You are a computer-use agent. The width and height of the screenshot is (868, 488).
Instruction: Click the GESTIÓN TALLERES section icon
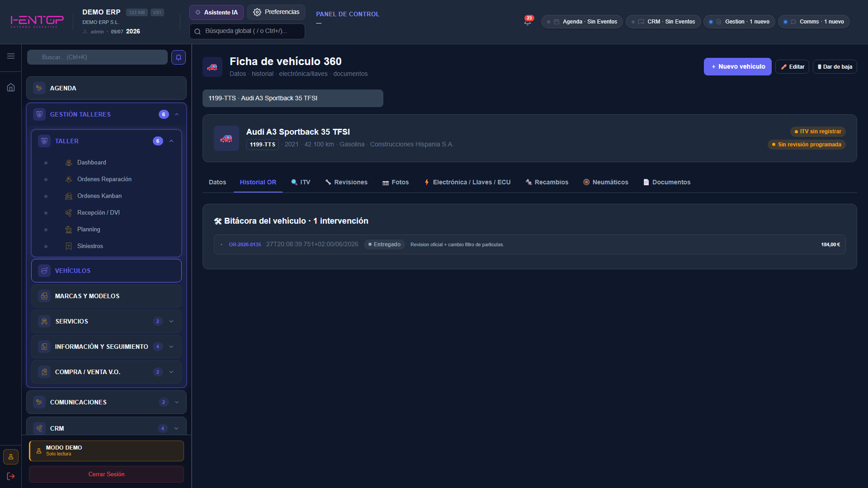[x=39, y=114]
